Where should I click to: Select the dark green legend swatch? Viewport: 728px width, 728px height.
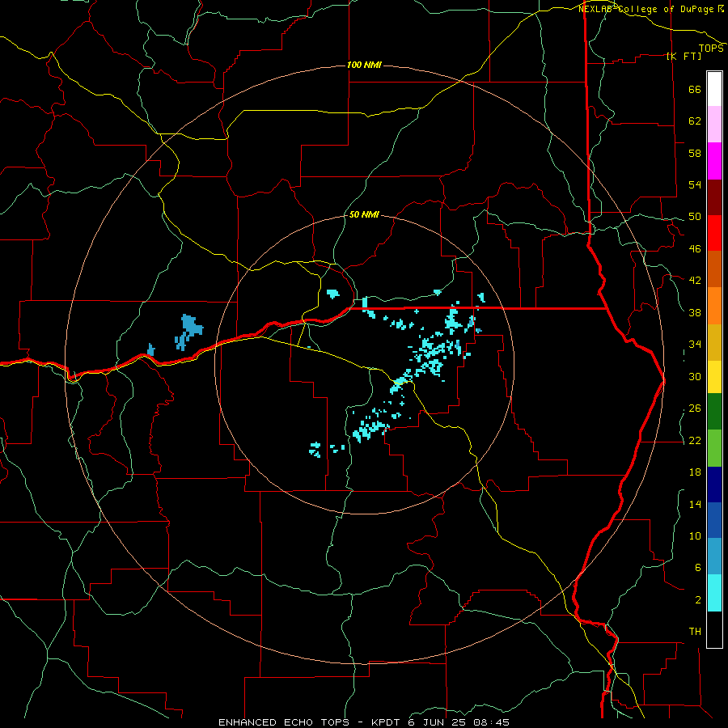point(714,412)
